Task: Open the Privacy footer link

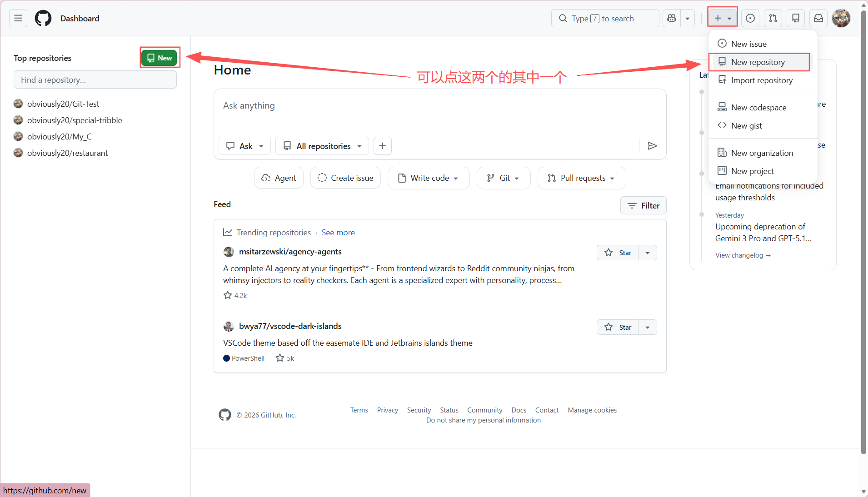Action: (388, 410)
